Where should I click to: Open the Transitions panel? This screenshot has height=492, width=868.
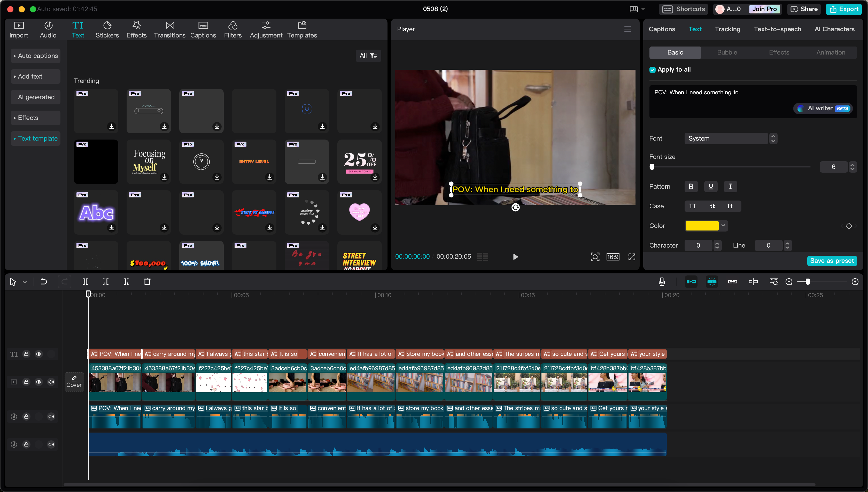pyautogui.click(x=169, y=29)
